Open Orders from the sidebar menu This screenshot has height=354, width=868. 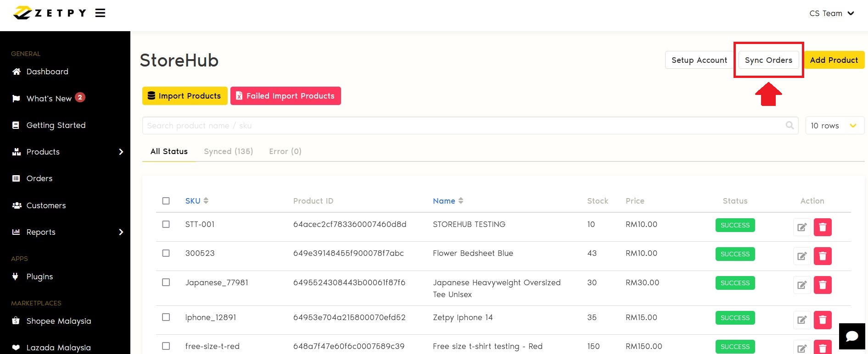coord(39,178)
